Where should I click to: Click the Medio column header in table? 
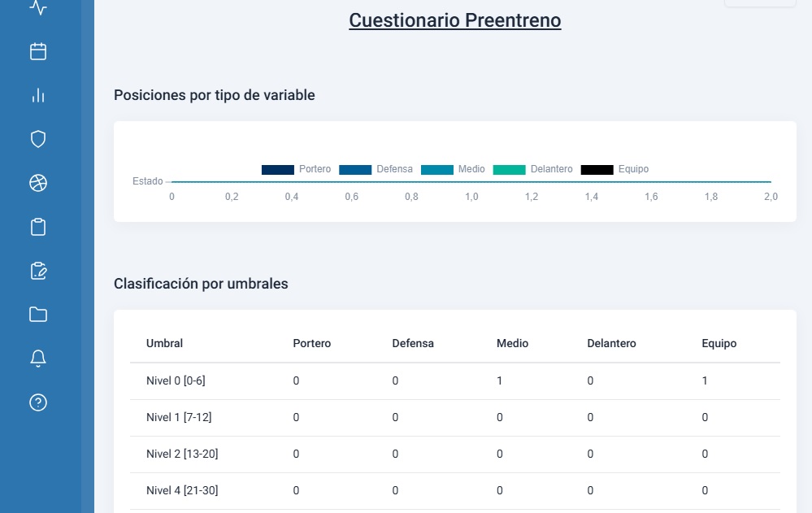point(512,343)
